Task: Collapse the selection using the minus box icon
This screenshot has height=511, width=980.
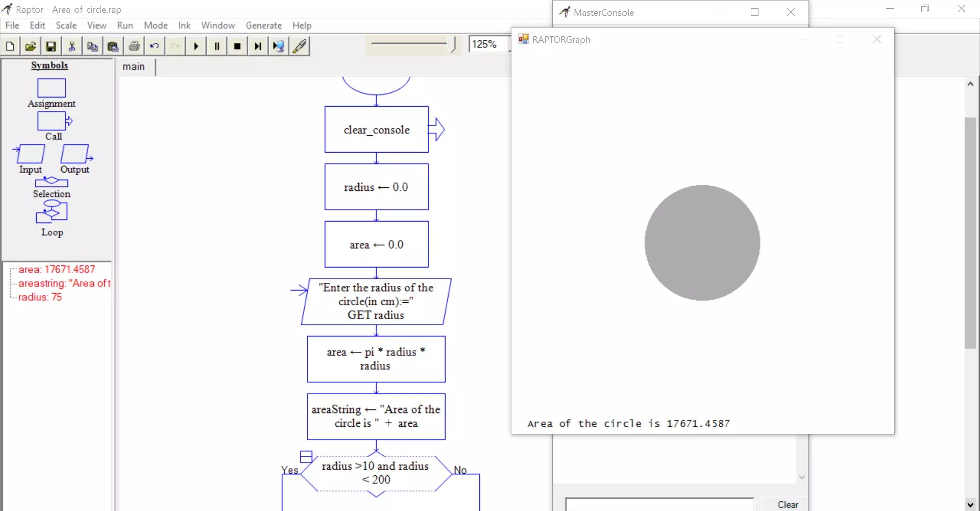Action: [x=306, y=456]
